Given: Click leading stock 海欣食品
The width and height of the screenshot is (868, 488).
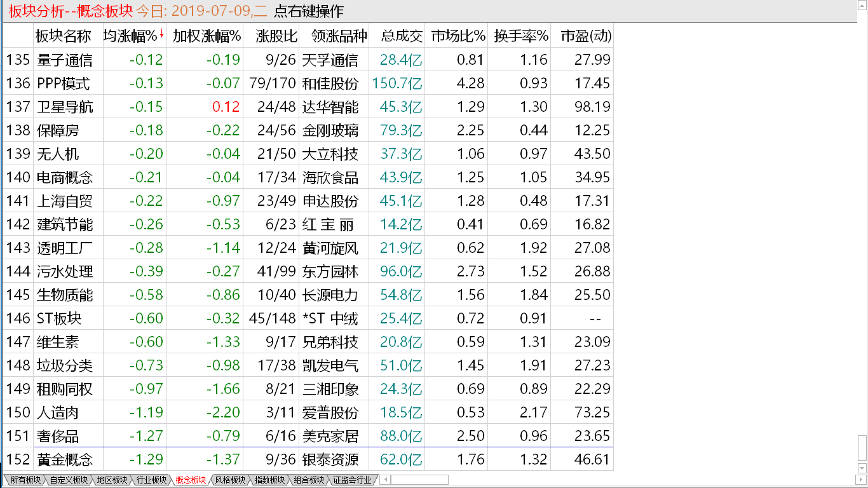Looking at the screenshot, I should 330,178.
